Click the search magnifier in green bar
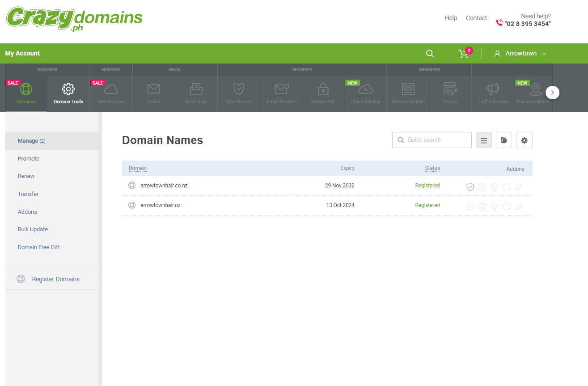Screen dimensions: 588x386 pyautogui.click(x=430, y=54)
